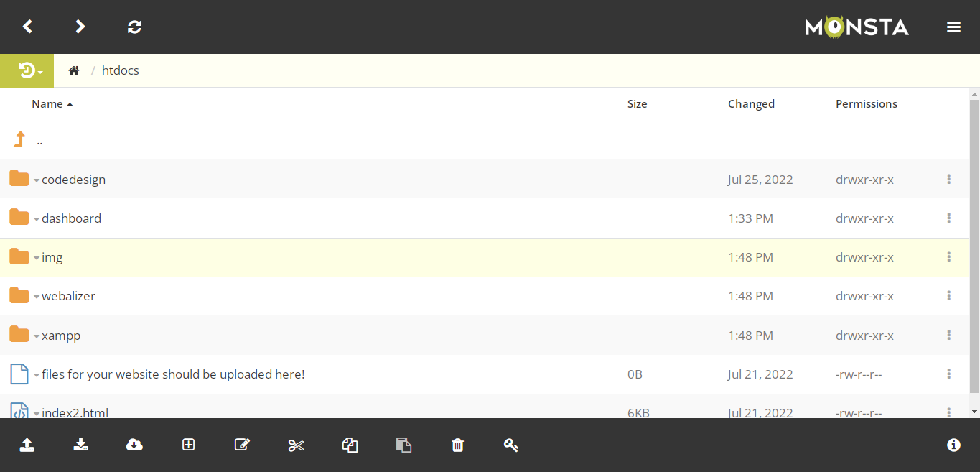
Task: Open the hamburger menu at top right
Action: coord(953,27)
